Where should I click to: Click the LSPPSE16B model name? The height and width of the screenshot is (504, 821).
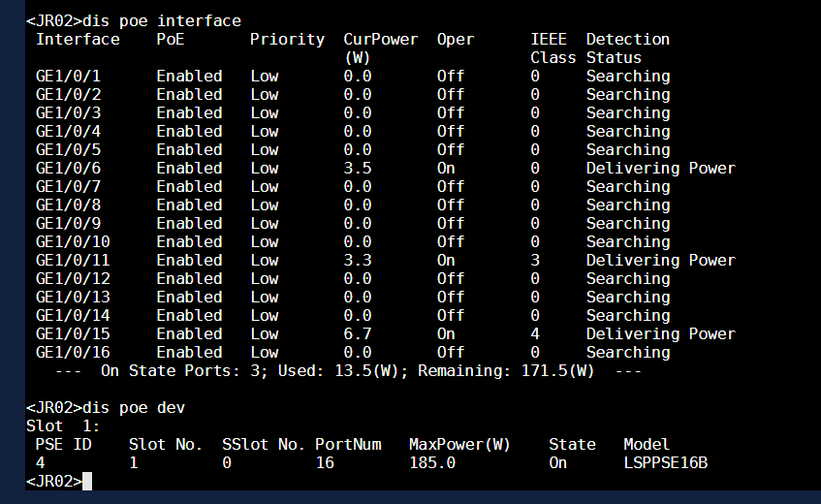click(665, 463)
